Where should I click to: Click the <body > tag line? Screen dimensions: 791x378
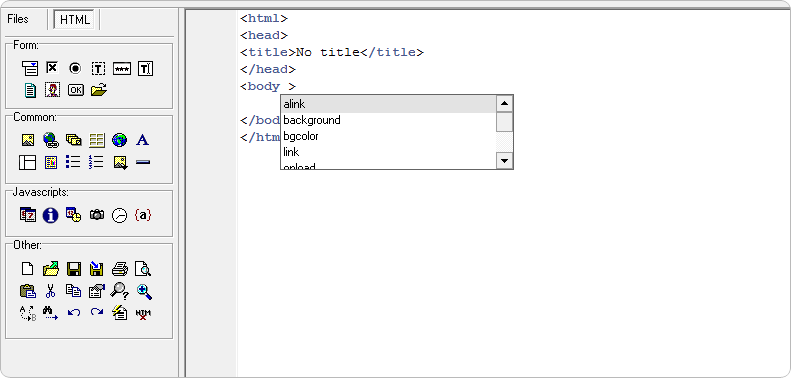268,86
